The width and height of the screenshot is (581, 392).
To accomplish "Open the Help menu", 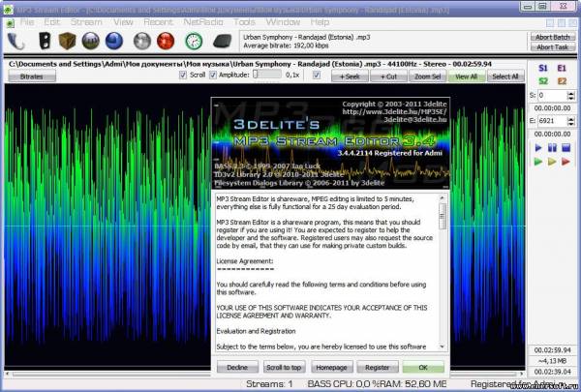I will [320, 22].
